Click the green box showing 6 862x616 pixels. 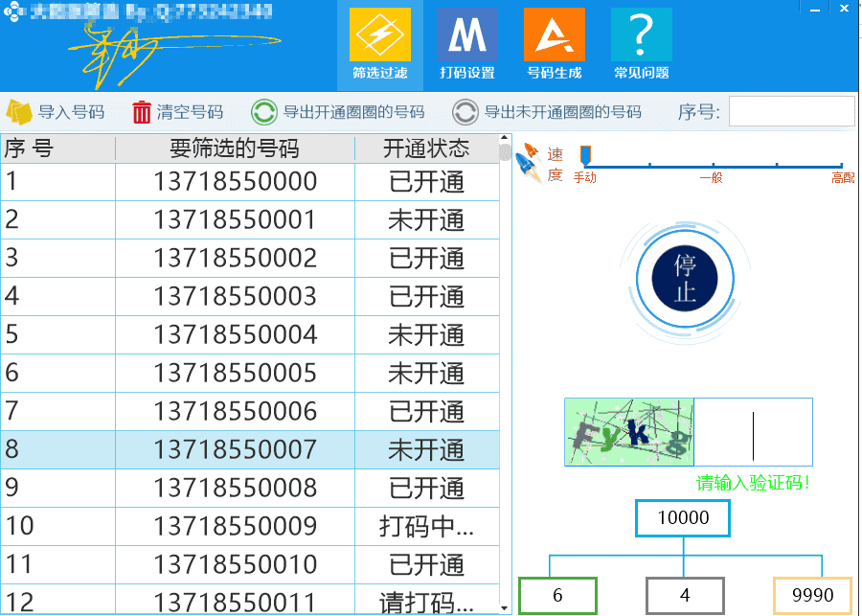pos(557,596)
